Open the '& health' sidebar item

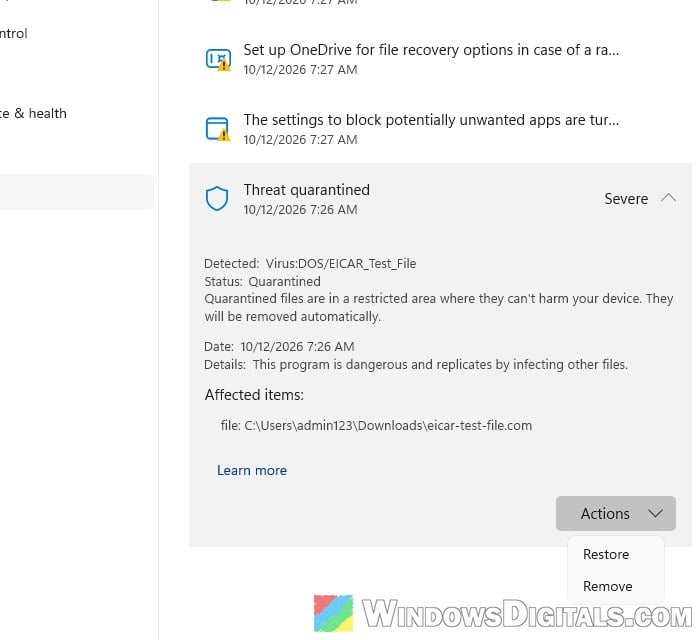tap(33, 113)
